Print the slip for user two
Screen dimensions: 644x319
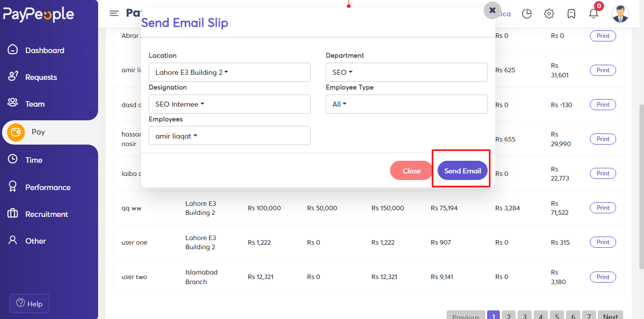click(x=603, y=277)
